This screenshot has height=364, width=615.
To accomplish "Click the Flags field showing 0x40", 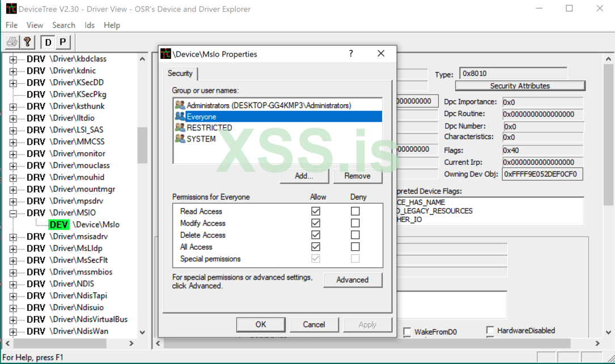I will point(542,150).
